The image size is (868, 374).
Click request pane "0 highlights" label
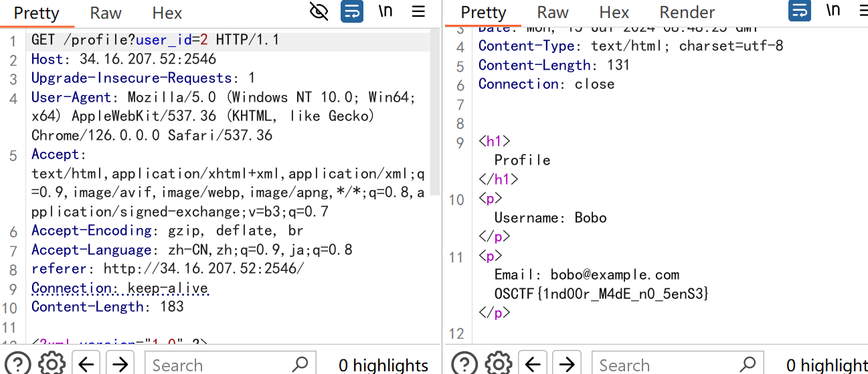point(383,365)
